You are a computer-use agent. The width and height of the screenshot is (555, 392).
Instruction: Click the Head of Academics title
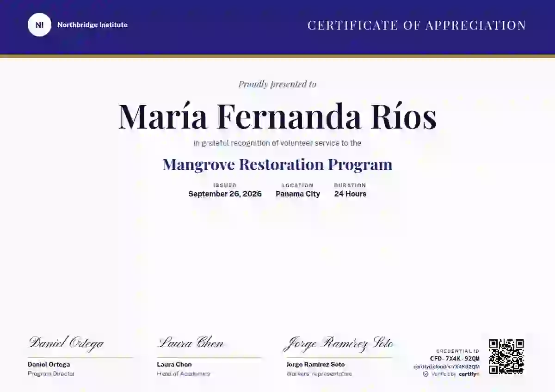click(x=184, y=374)
